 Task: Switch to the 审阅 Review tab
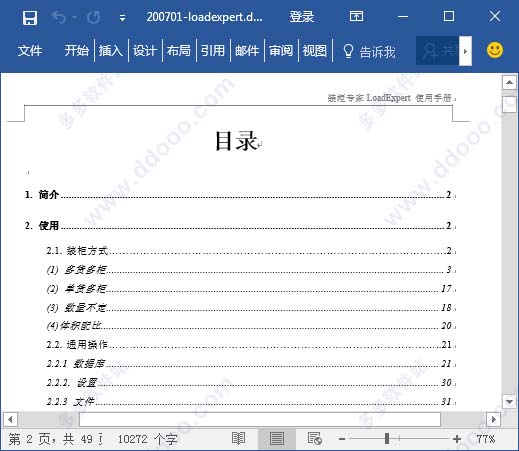pyautogui.click(x=281, y=51)
